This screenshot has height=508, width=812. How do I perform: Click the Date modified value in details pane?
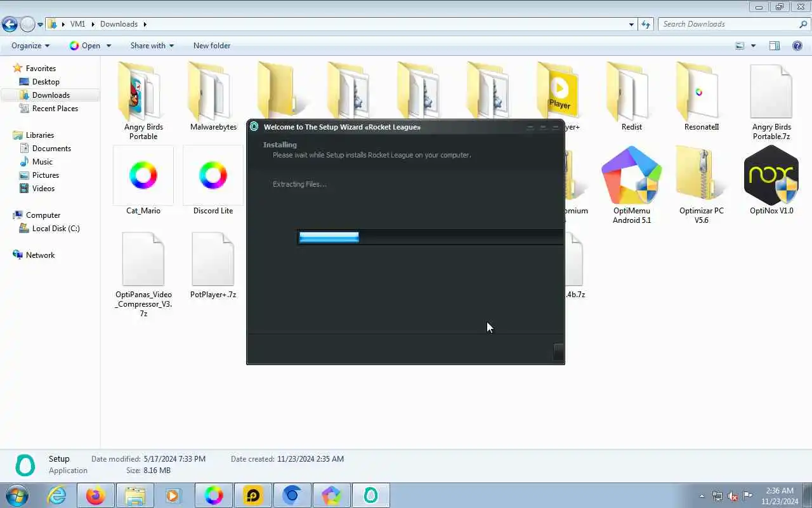pos(174,458)
